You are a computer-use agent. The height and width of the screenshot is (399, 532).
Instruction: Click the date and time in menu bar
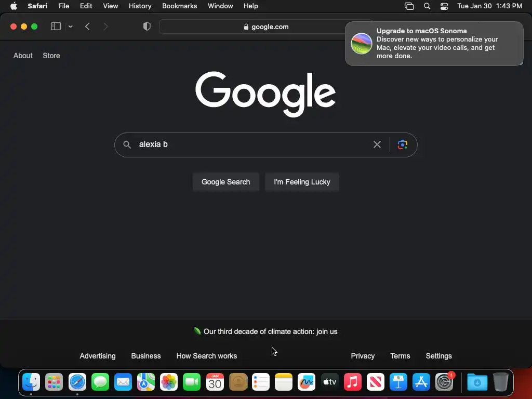[x=489, y=6]
